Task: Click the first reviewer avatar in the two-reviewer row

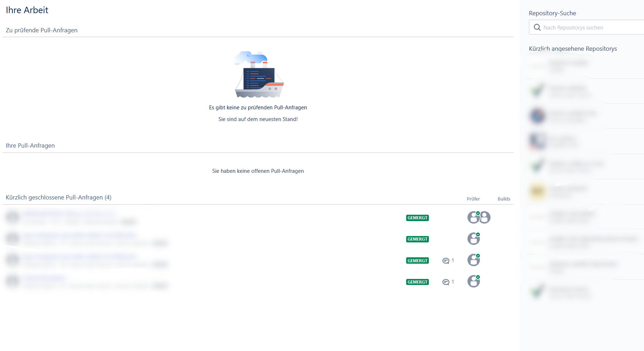Action: [x=474, y=217]
